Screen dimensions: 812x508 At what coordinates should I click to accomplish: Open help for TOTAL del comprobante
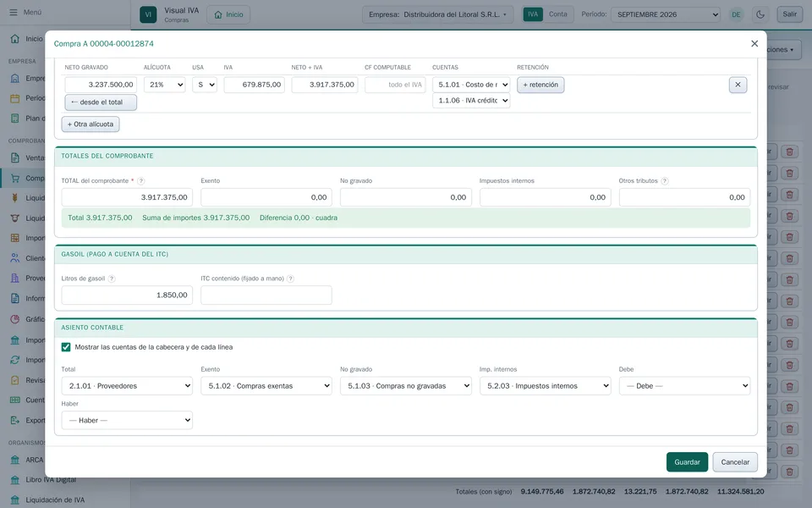141,181
